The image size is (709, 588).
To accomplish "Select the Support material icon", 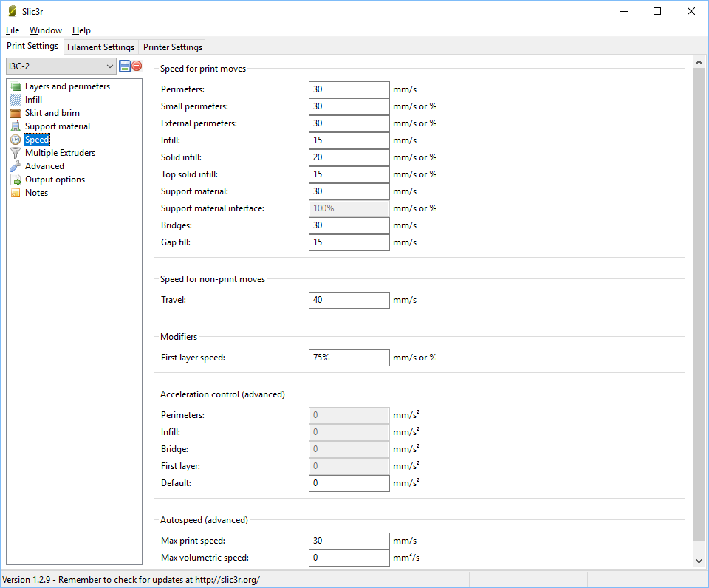I will click(16, 126).
